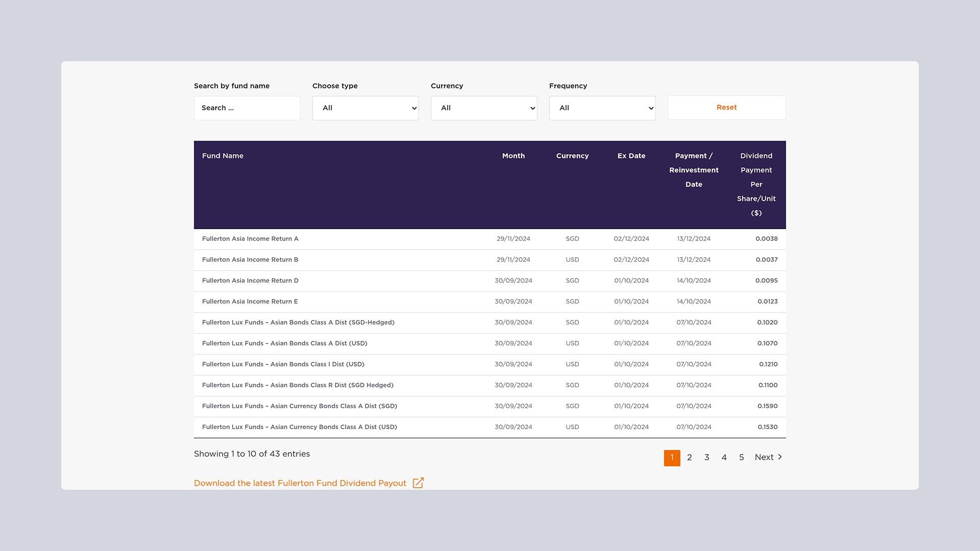Go to page 2 of the results

pyautogui.click(x=690, y=457)
